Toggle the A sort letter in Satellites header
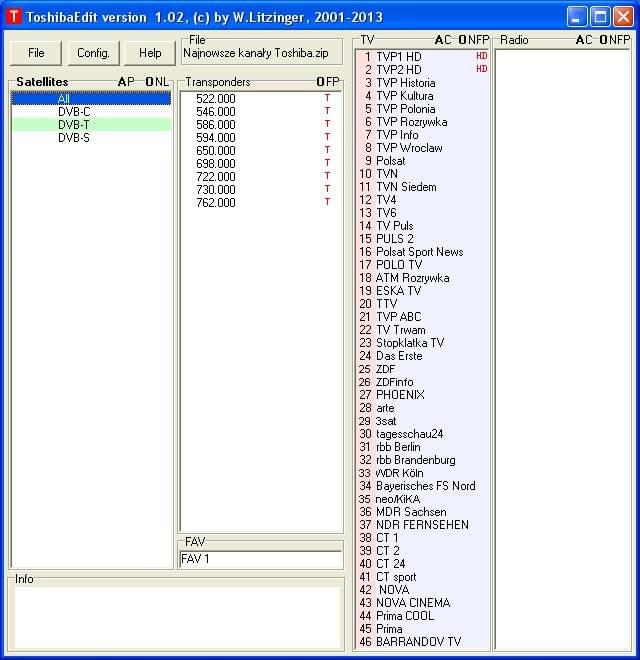The image size is (640, 660). click(x=122, y=82)
